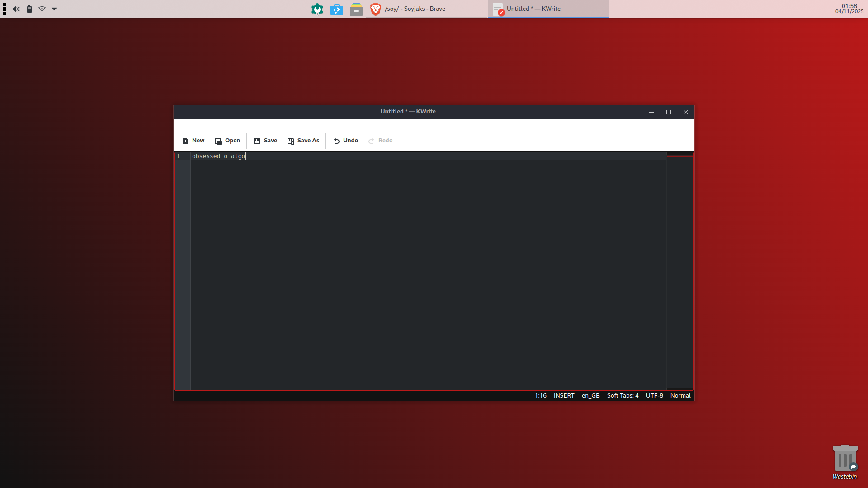Click the Open file icon
This screenshot has height=488, width=868.
click(218, 141)
